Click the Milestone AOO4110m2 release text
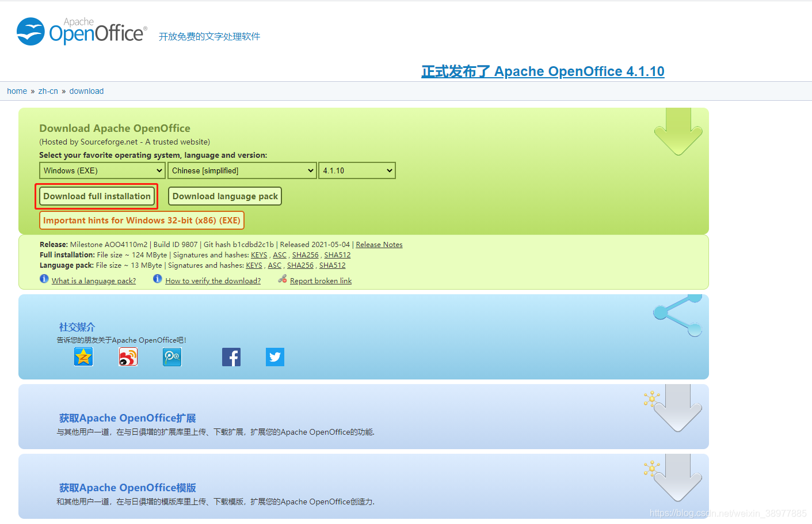 pos(109,245)
